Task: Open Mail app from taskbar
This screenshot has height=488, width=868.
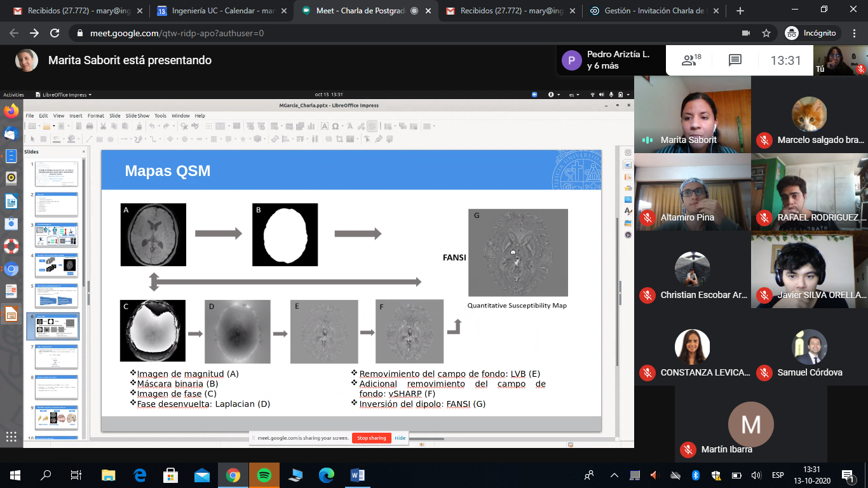Action: [x=202, y=475]
